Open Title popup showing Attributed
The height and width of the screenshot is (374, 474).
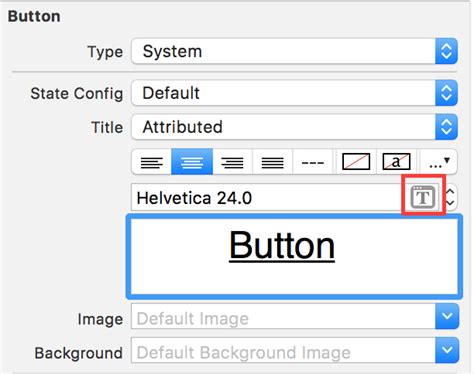(295, 127)
